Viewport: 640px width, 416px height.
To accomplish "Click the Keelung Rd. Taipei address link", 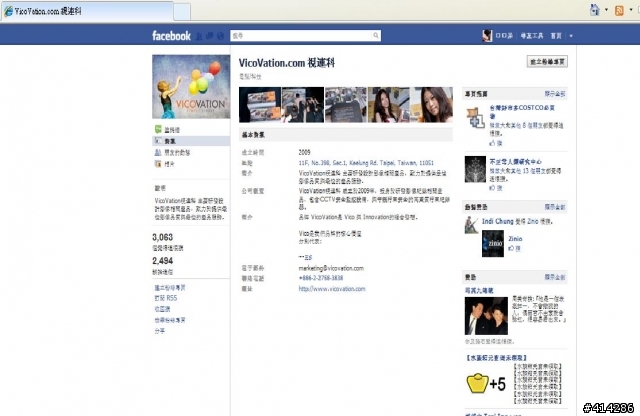I will 366,163.
